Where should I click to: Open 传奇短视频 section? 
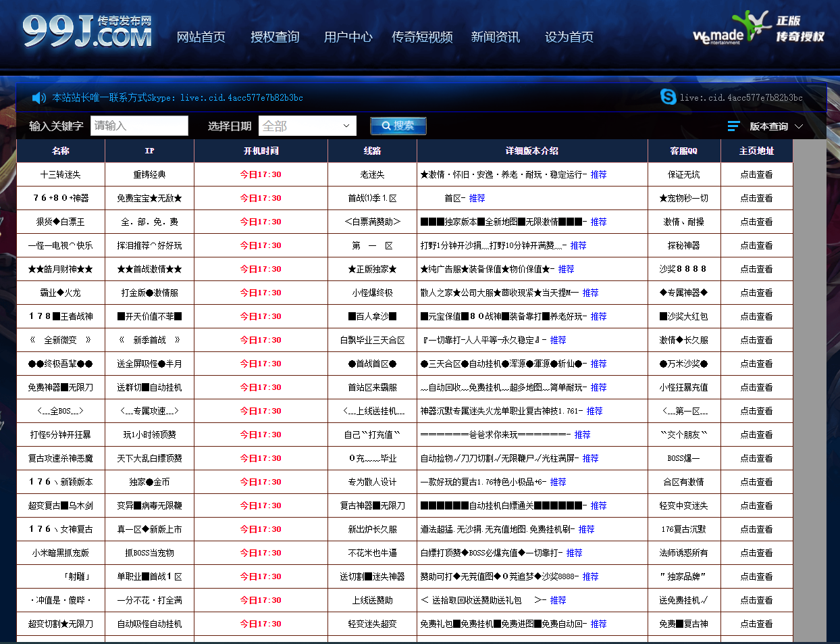(x=422, y=37)
